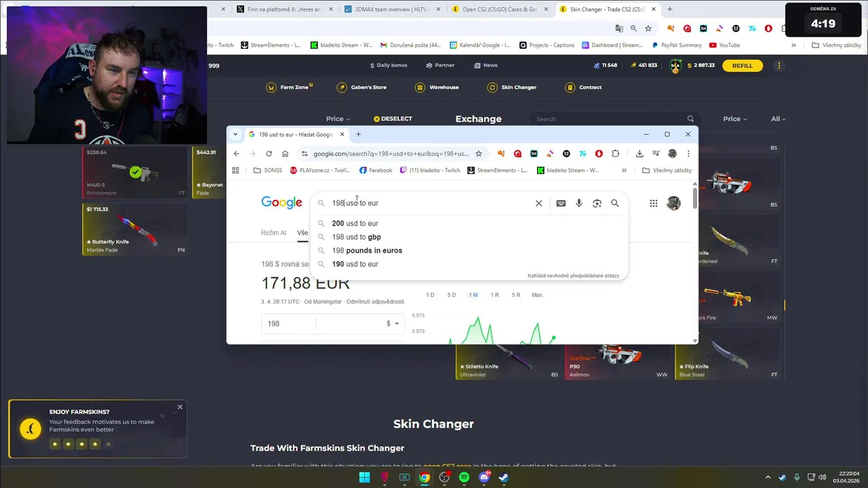Open Spotify from the taskbar
This screenshot has width=868, height=488.
464,477
